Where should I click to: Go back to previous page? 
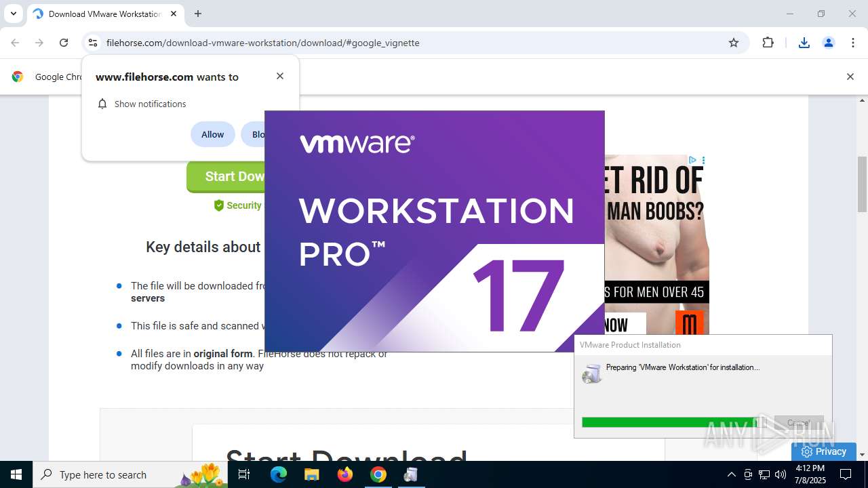tap(15, 43)
